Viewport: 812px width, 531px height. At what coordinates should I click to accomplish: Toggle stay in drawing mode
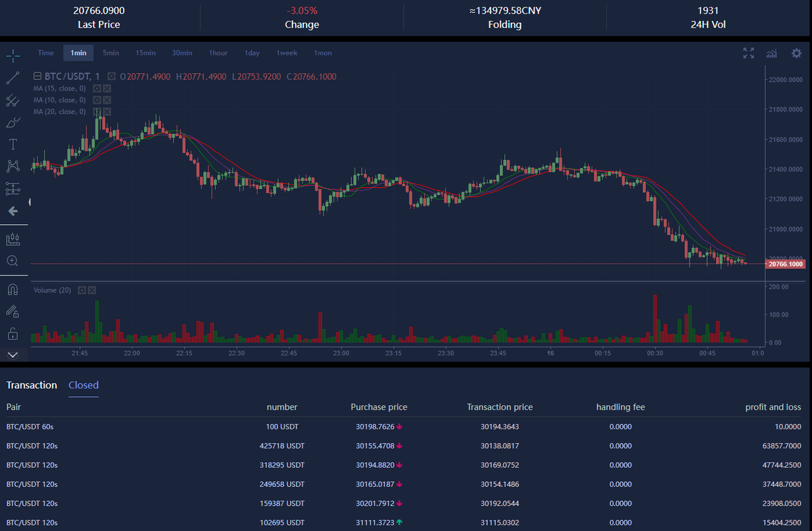pos(13,312)
